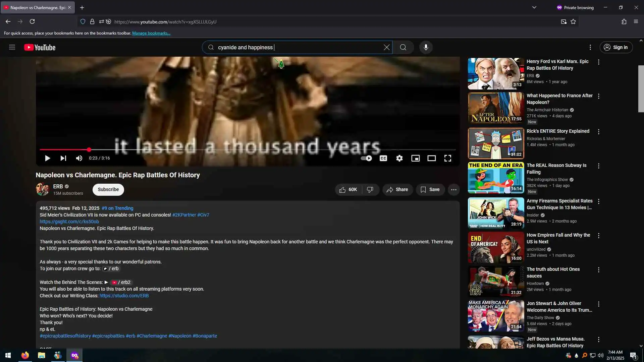
Task: Open options for Henry Ford vs Karl Marx
Action: coord(598,62)
